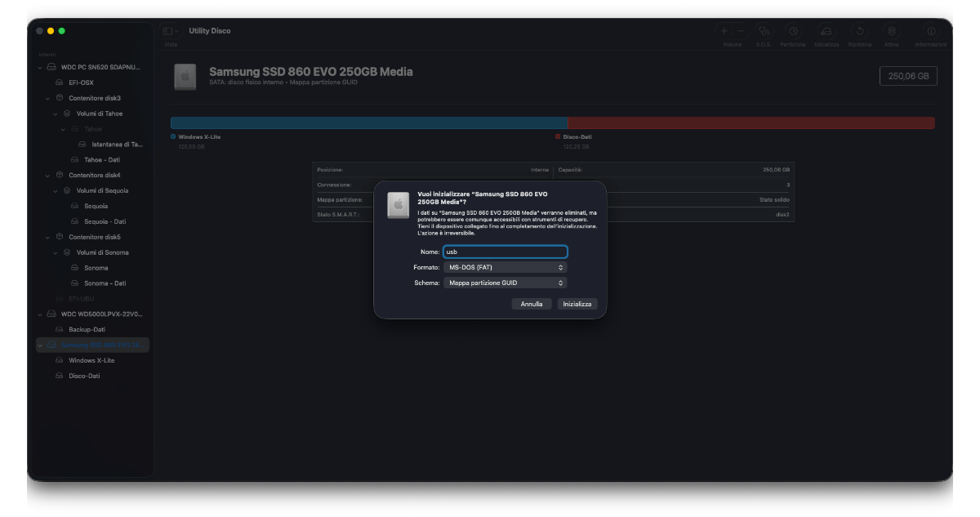Image resolution: width=980 pixels, height=517 pixels.
Task: Collapse the Volumi di Sequoia group
Action: tap(56, 191)
